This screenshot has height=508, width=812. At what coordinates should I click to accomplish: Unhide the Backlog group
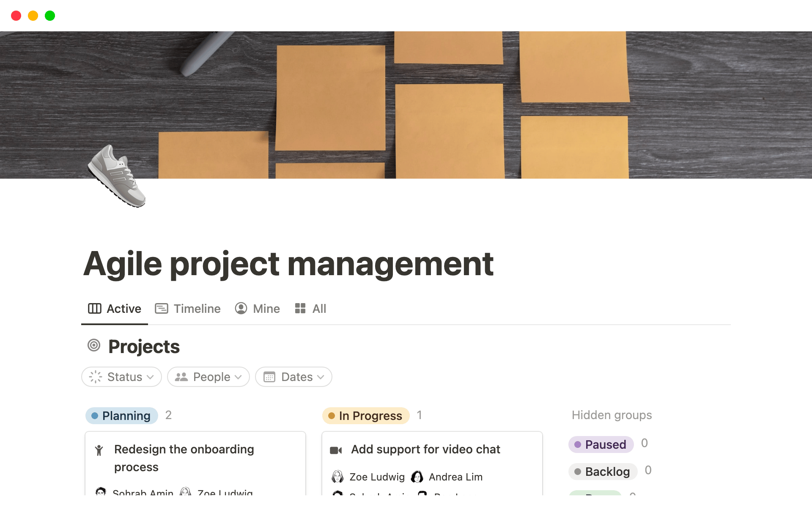click(x=603, y=471)
